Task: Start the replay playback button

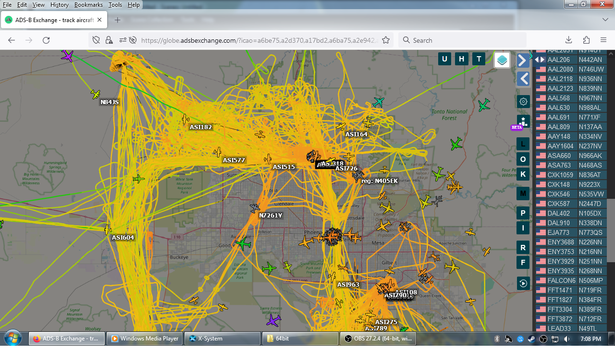Action: coord(523,283)
